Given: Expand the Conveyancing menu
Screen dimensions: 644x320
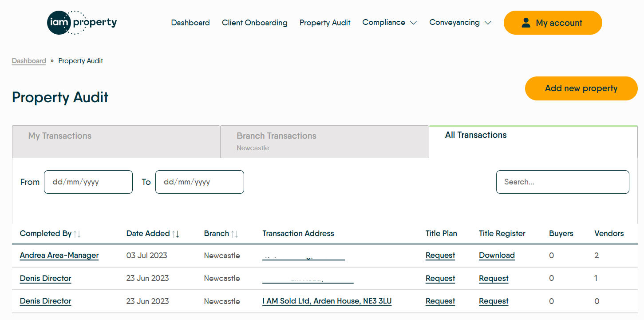Looking at the screenshot, I should pyautogui.click(x=460, y=22).
